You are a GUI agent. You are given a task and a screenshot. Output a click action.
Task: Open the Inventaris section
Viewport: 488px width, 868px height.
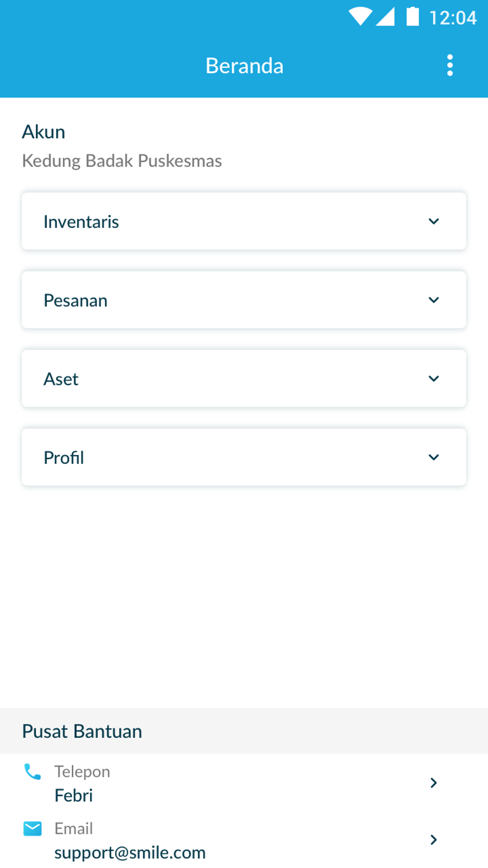pyautogui.click(x=81, y=222)
